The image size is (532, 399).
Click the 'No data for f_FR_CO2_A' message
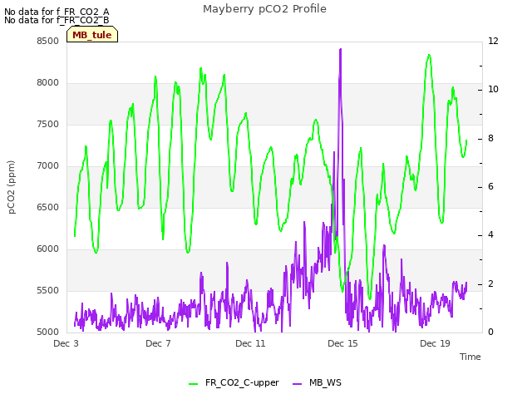click(x=57, y=12)
